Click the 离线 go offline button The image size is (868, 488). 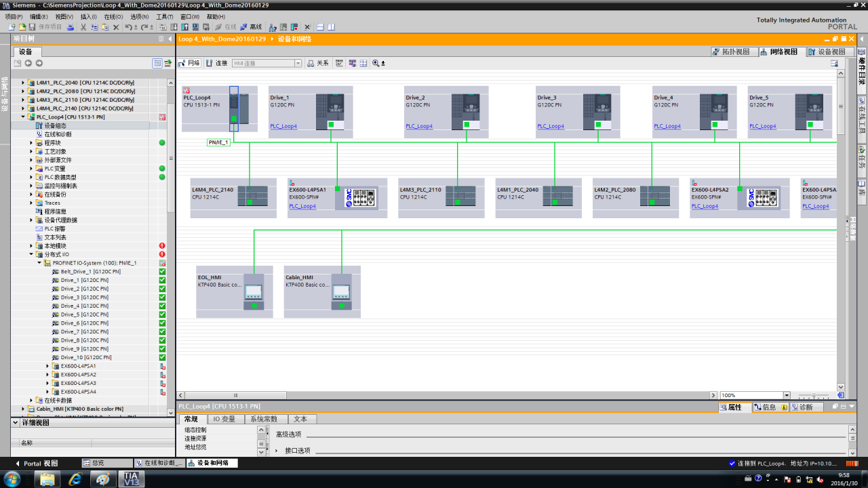[251, 27]
